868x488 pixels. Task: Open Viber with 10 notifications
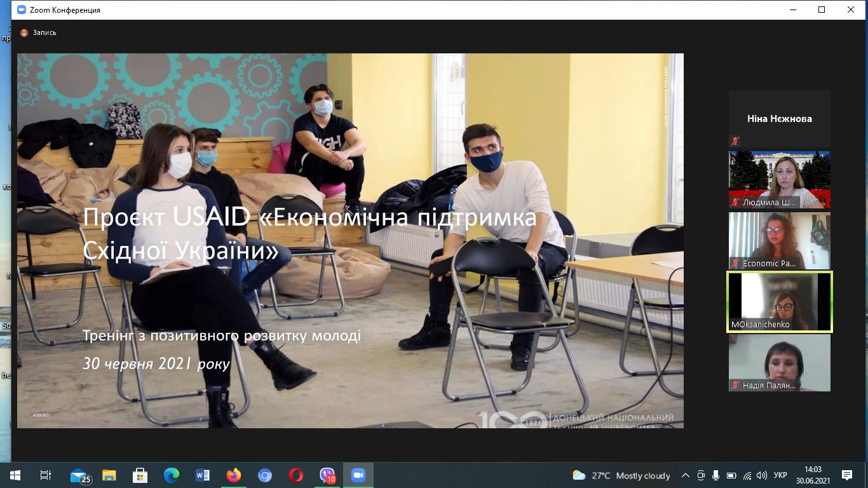327,475
